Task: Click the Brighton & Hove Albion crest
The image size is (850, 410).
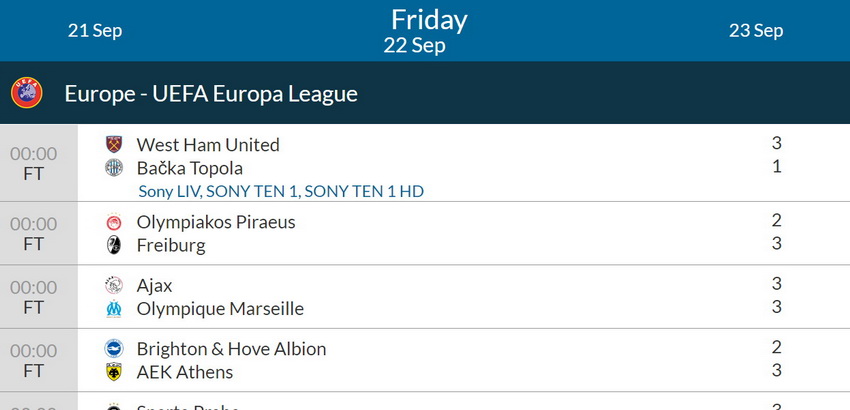Action: click(114, 349)
